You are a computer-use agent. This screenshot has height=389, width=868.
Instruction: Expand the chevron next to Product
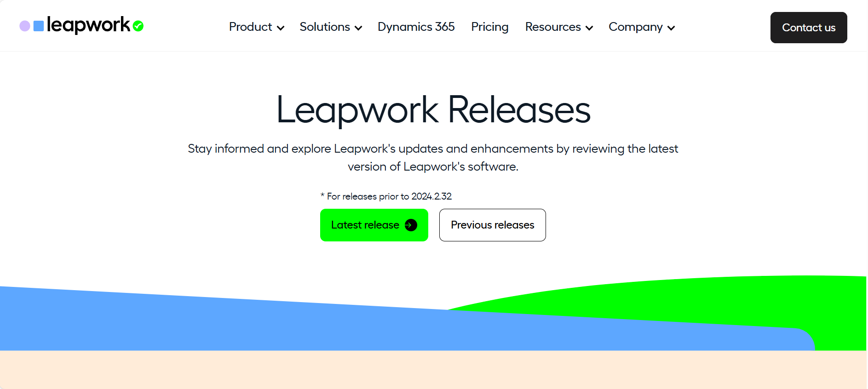[x=281, y=28]
